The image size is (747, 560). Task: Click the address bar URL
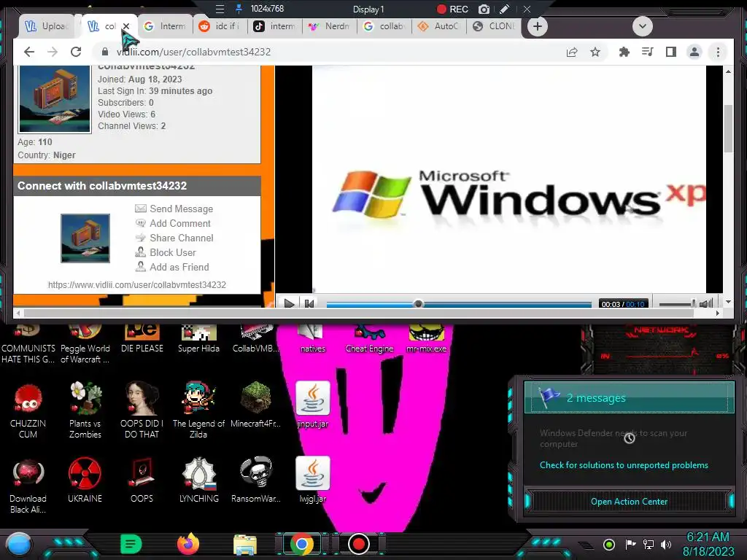(x=193, y=52)
